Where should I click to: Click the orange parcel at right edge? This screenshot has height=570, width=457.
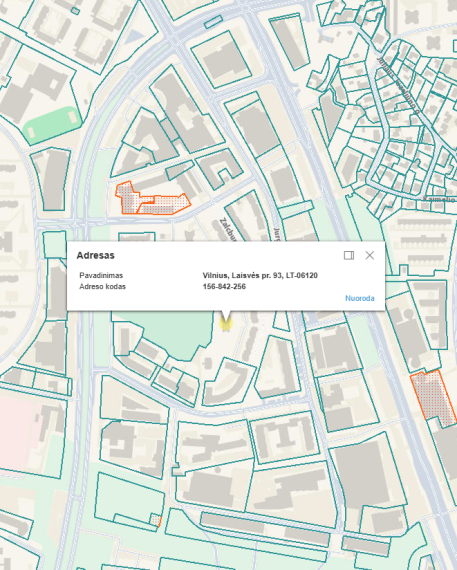tap(434, 397)
